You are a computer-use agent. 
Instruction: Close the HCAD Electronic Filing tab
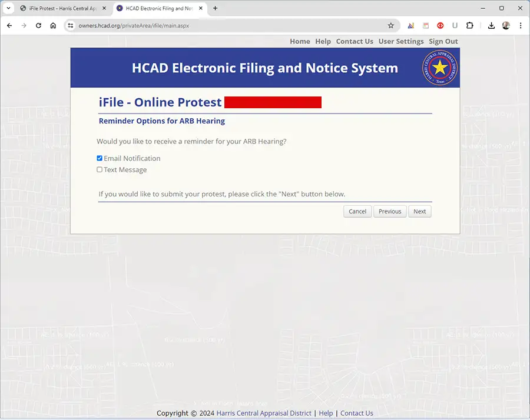tap(201, 8)
